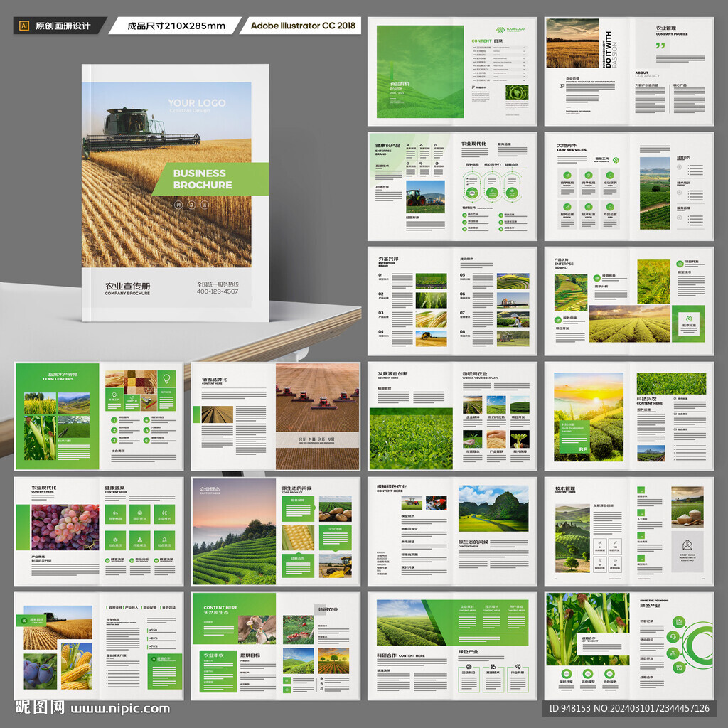Click the red tractor photo in 健康农产品 spread

(x=425, y=196)
